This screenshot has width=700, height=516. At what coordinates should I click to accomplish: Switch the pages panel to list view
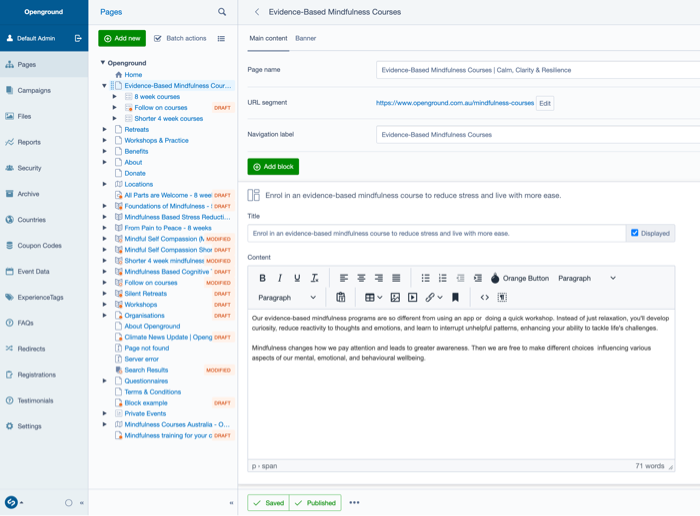(221, 38)
